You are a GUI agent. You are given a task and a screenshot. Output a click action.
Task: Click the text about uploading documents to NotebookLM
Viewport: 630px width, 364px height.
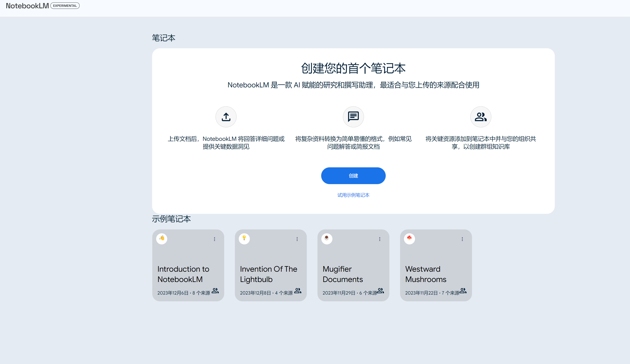click(226, 143)
